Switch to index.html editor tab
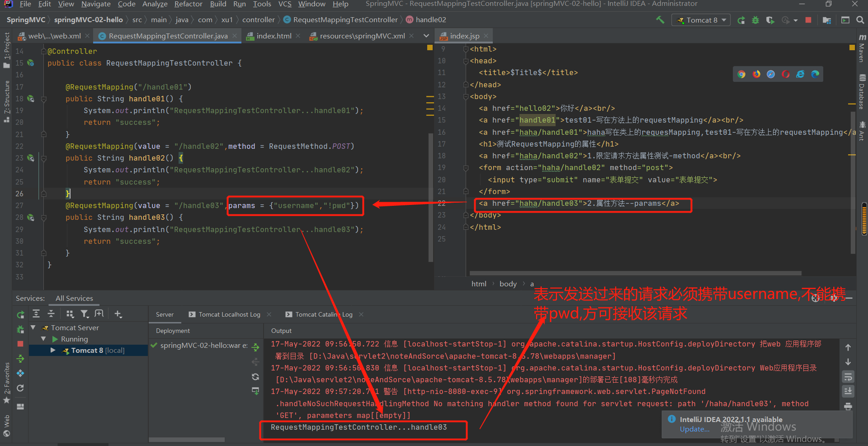The height and width of the screenshot is (446, 868). 274,36
